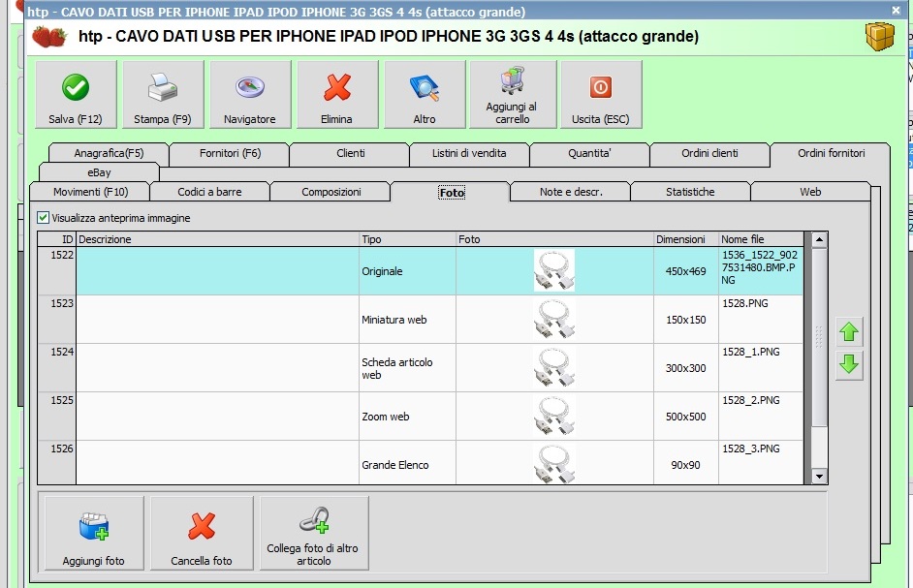Click the photo thumbnail in the Miniatura web row

554,319
